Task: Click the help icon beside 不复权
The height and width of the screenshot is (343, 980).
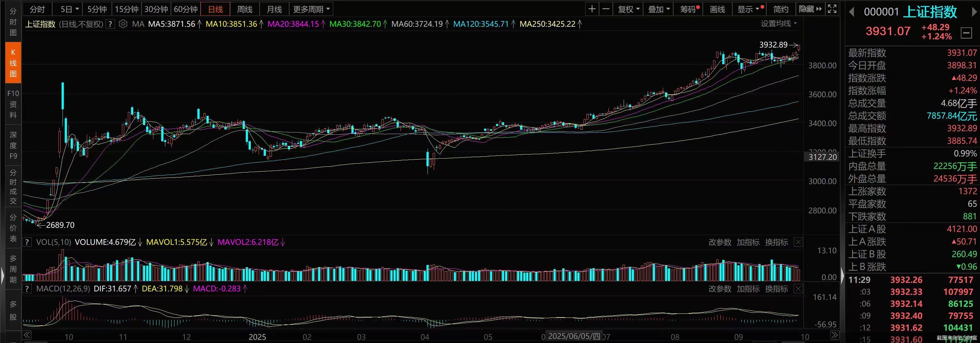Action: [110, 24]
